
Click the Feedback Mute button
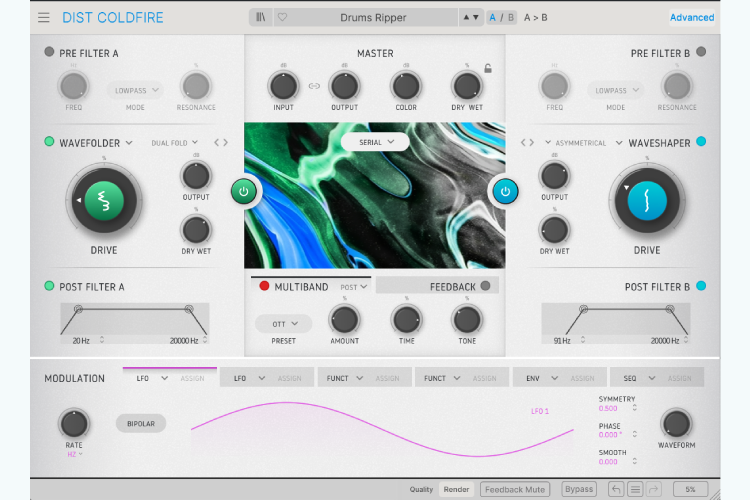[515, 489]
